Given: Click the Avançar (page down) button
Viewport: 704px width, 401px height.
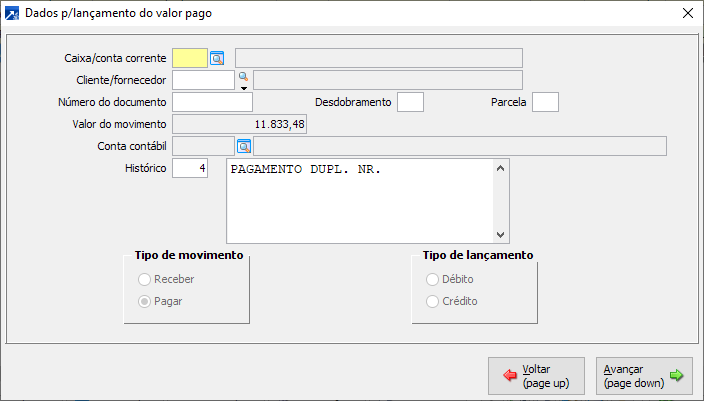Looking at the screenshot, I should pyautogui.click(x=644, y=376).
